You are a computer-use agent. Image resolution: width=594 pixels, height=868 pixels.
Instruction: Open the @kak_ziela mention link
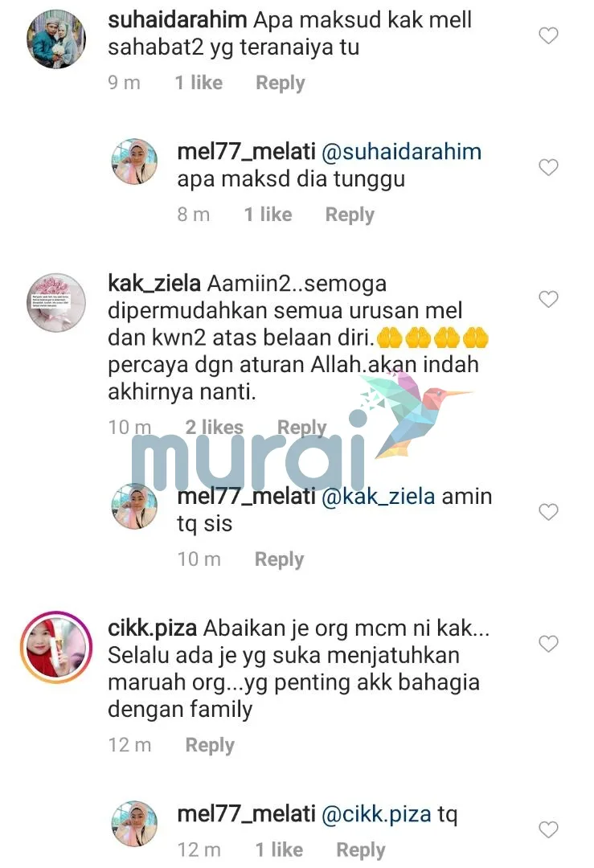[x=378, y=496]
